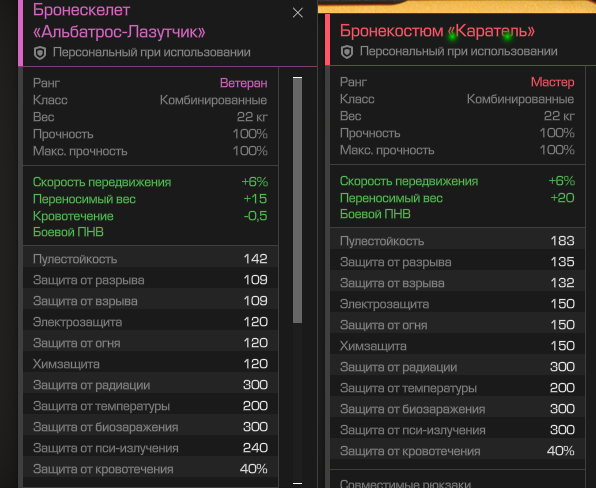Click the shield icon under Альбатрос-Лазутчик title
The height and width of the screenshot is (488, 596).
40,53
